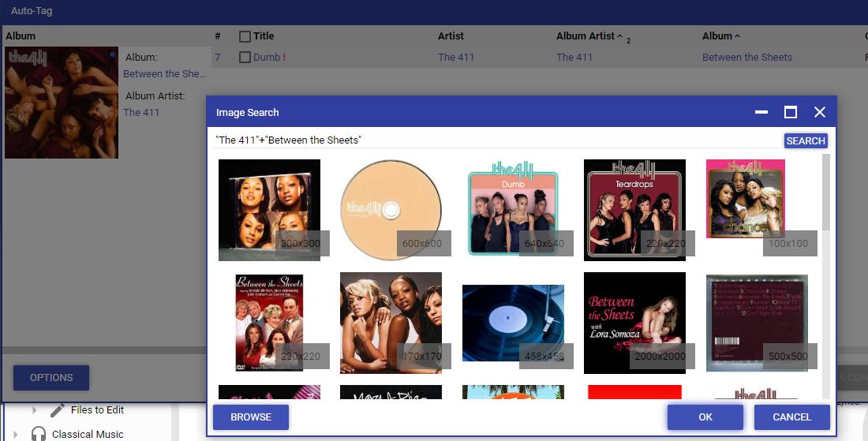Expand the Files to Edit tree node

tap(34, 410)
